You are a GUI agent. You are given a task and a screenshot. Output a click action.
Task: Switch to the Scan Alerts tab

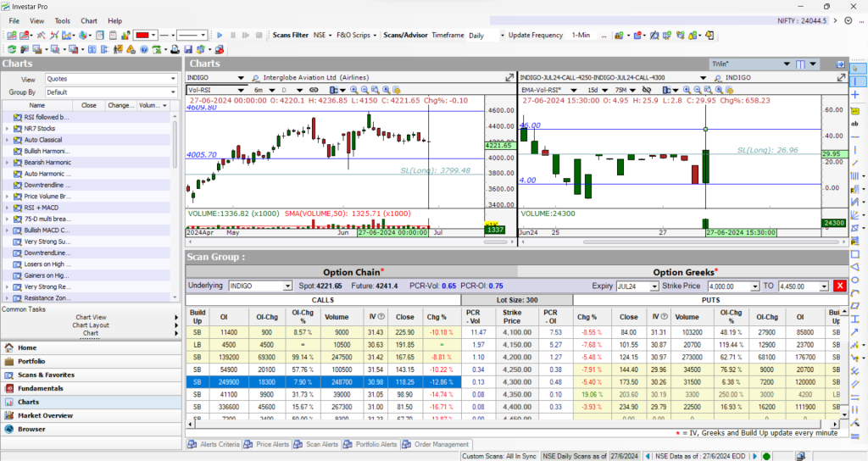click(317, 444)
